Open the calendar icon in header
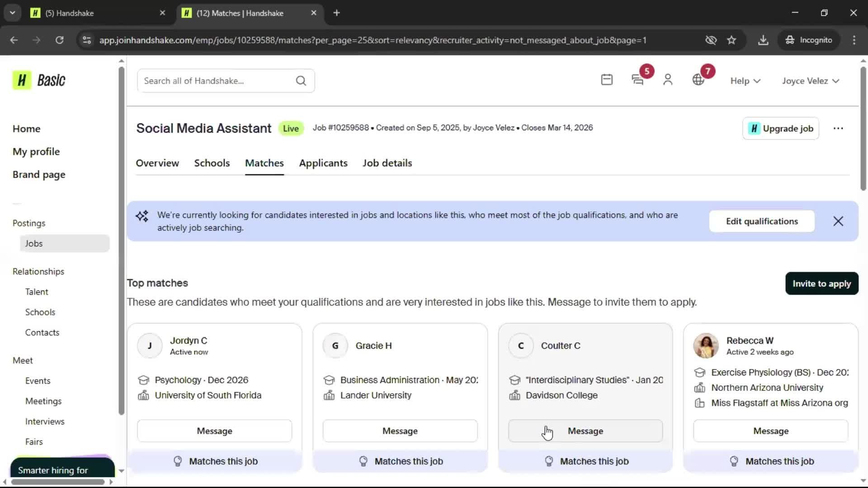Screen dimensions: 868x488 (607, 80)
